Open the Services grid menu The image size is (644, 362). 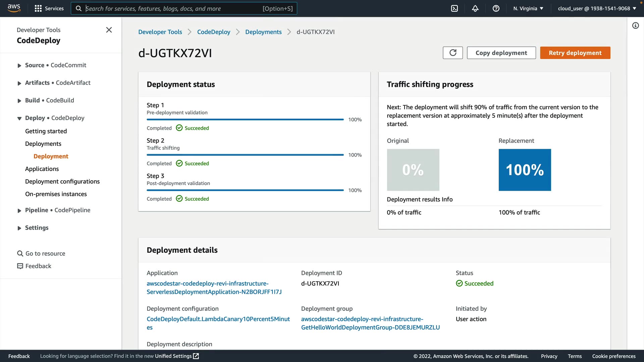38,8
